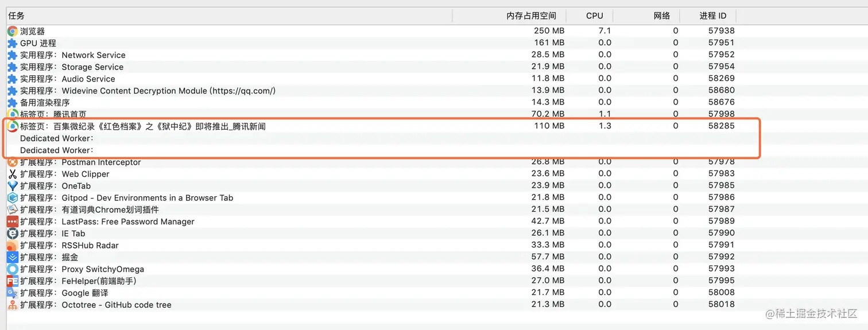The height and width of the screenshot is (330, 868).
Task: Click the 57.7 MB memory value
Action: (548, 257)
